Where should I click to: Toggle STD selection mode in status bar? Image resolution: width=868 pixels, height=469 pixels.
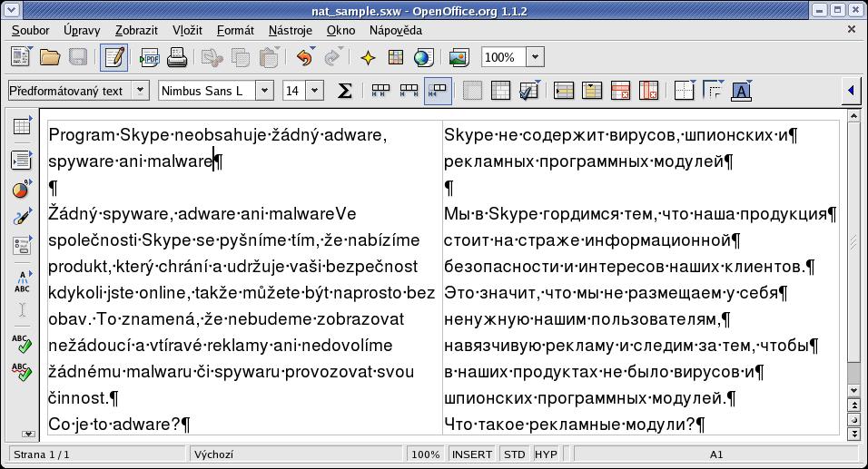pyautogui.click(x=514, y=454)
